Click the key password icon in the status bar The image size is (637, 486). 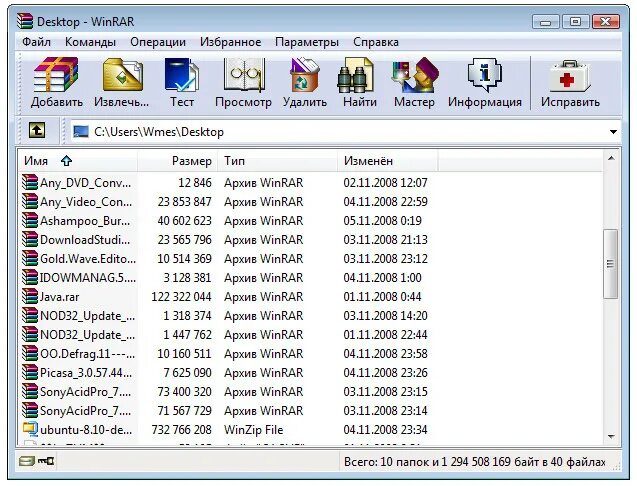[46, 461]
